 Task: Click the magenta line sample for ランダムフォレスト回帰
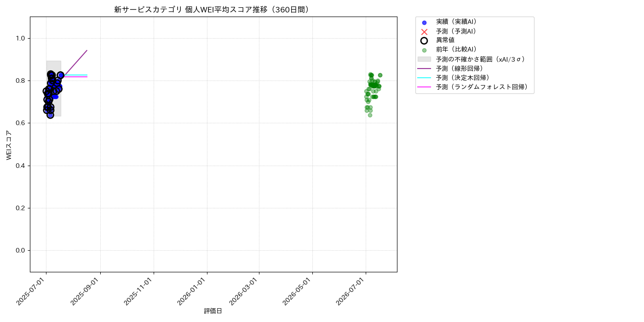[424, 87]
